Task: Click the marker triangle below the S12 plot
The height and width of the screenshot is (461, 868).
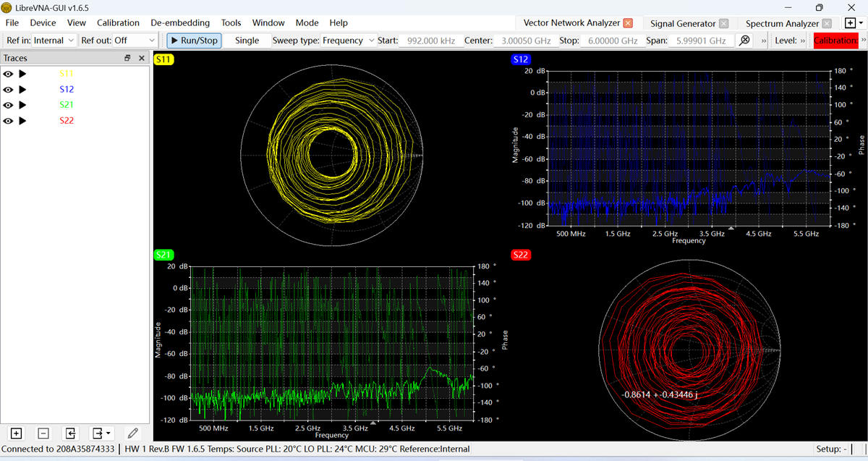Action: click(731, 228)
